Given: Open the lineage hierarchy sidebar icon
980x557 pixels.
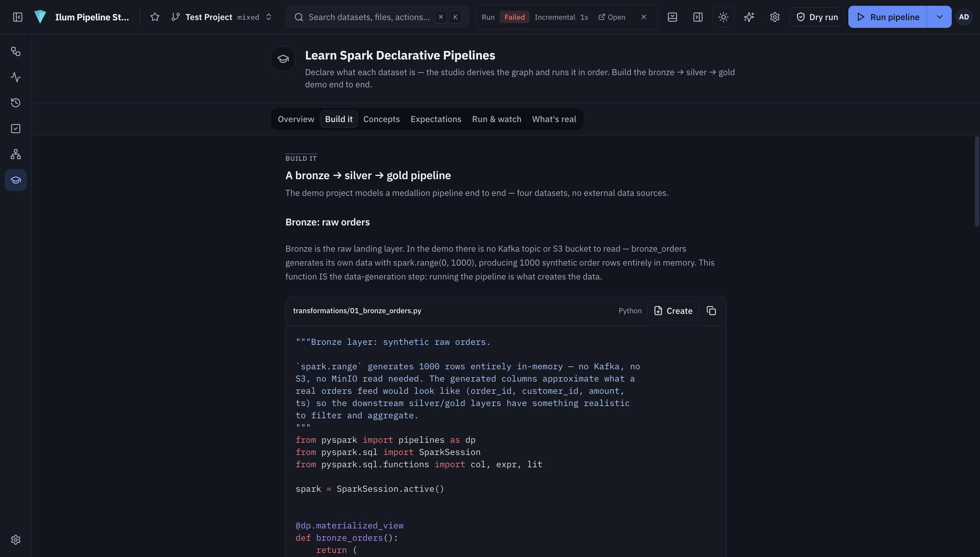Looking at the screenshot, I should pyautogui.click(x=16, y=154).
